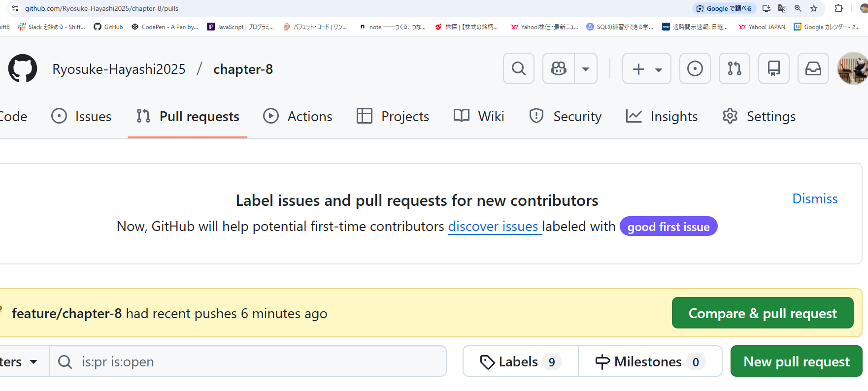Open the GitHub global search icon
Image resolution: width=868 pixels, height=391 pixels.
(518, 68)
